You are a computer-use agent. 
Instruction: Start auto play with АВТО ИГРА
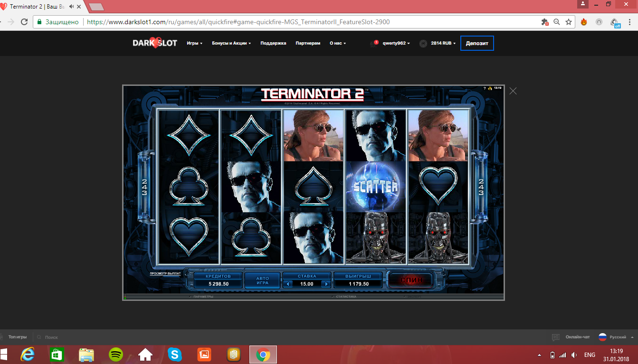(263, 280)
